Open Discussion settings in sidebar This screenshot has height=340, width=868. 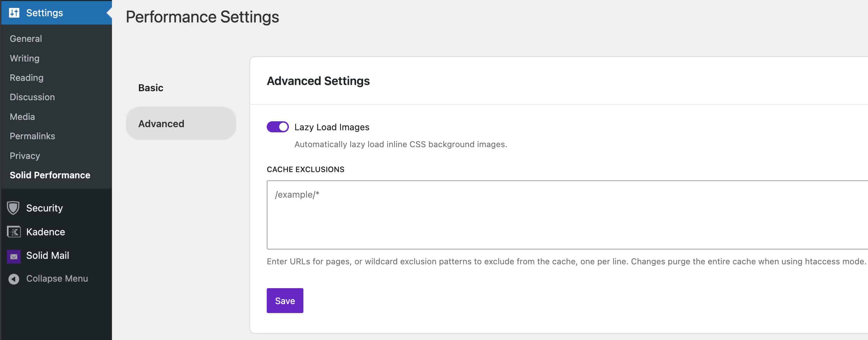coord(32,97)
